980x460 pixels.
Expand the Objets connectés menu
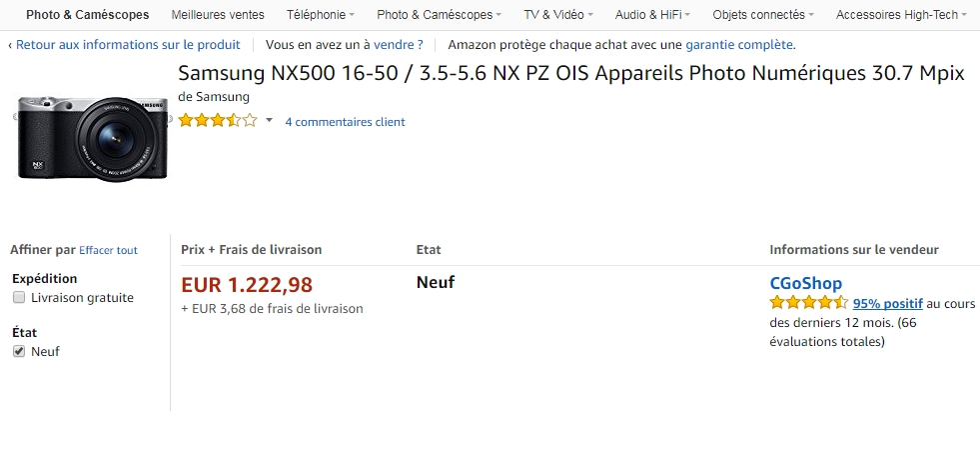point(763,14)
